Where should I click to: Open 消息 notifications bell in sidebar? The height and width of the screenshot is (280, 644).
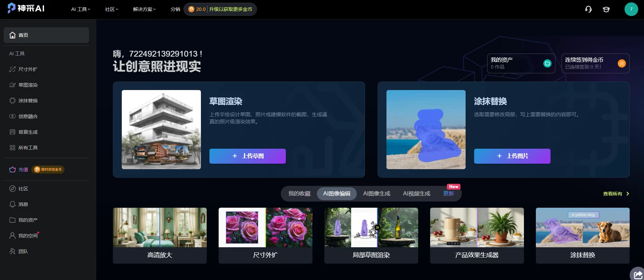coord(13,204)
